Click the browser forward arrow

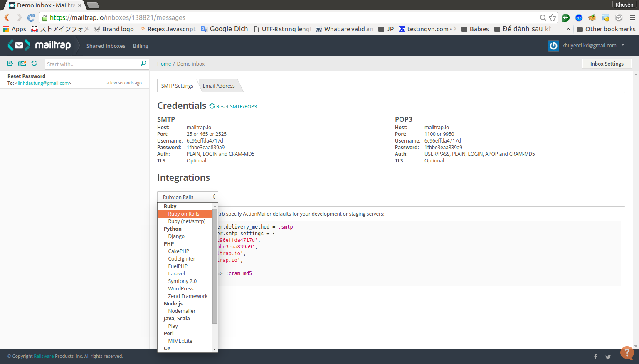click(19, 17)
